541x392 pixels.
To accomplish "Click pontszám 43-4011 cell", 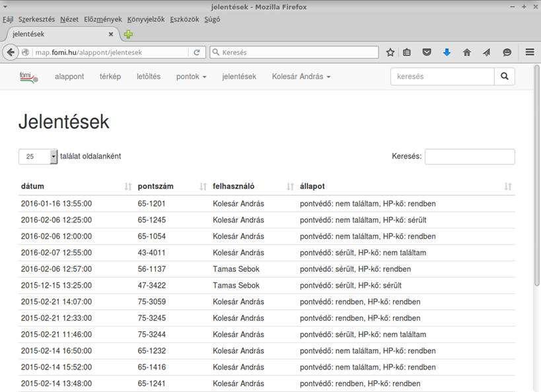I will [x=151, y=253].
